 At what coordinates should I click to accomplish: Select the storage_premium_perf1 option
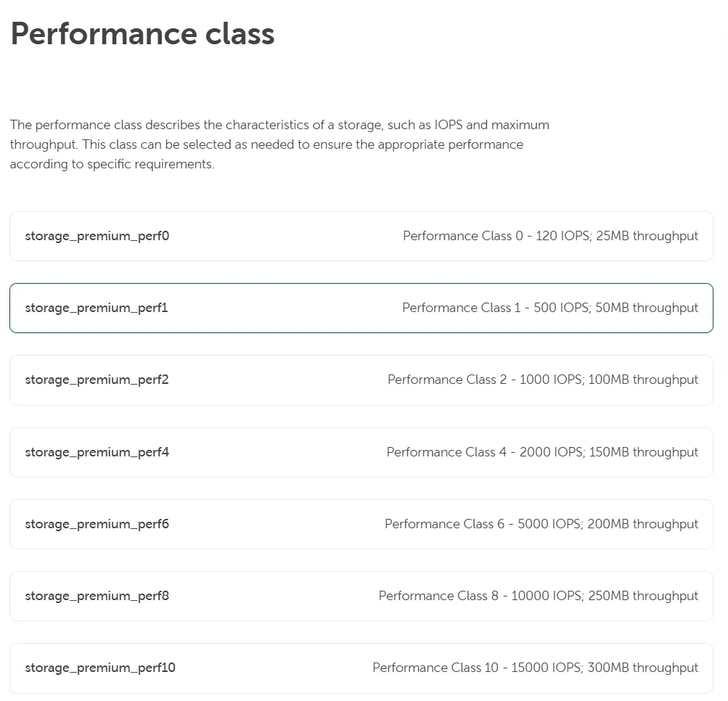click(x=361, y=308)
